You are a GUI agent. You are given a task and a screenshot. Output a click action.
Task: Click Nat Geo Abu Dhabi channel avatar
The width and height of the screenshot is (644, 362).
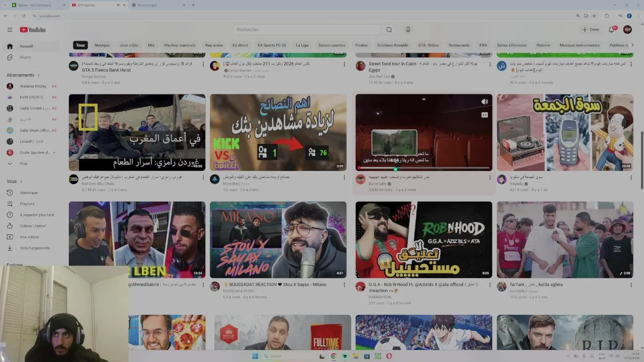(73, 179)
